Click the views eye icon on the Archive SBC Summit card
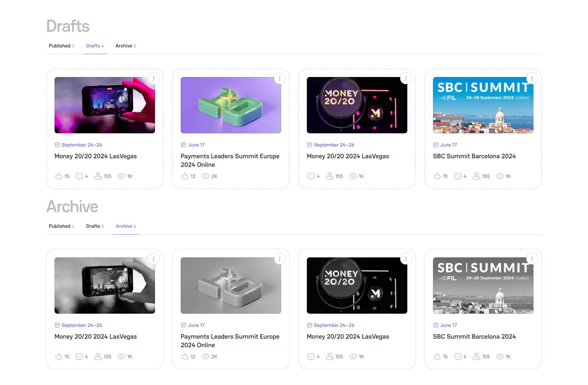The width and height of the screenshot is (588, 385). 500,356
